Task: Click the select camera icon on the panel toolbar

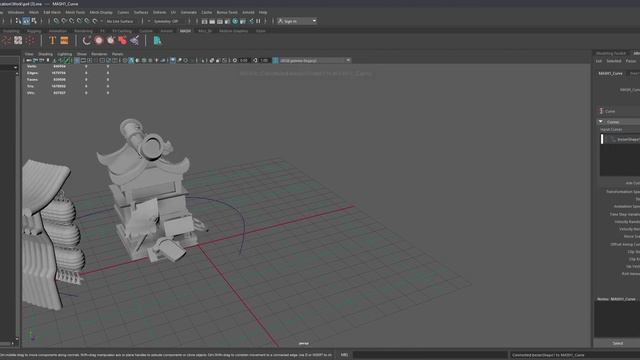Action: click(x=29, y=60)
